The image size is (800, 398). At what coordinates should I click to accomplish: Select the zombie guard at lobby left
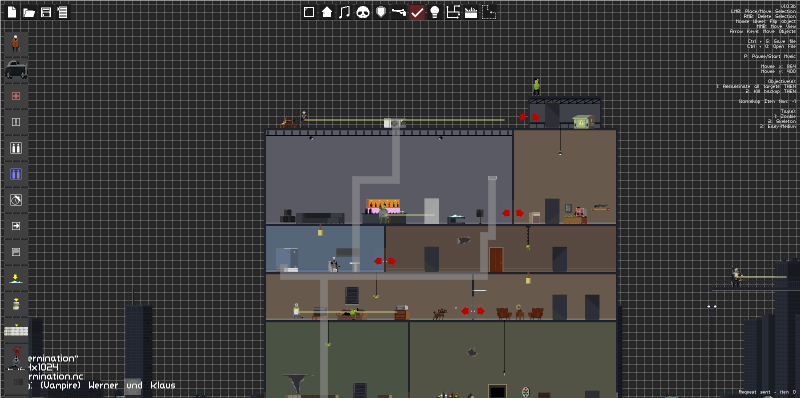296,311
